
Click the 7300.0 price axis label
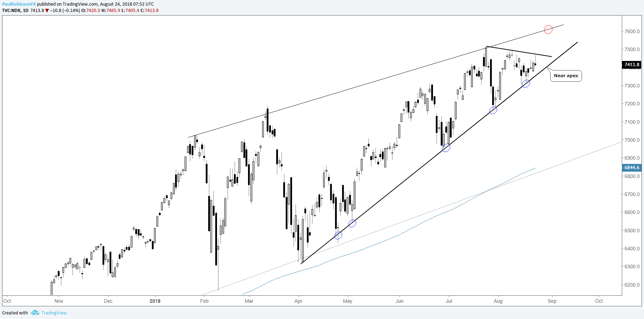632,86
